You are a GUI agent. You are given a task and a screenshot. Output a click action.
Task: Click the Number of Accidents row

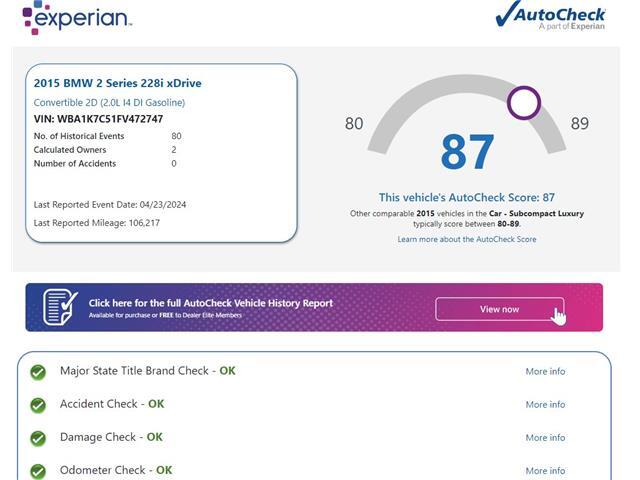click(105, 164)
